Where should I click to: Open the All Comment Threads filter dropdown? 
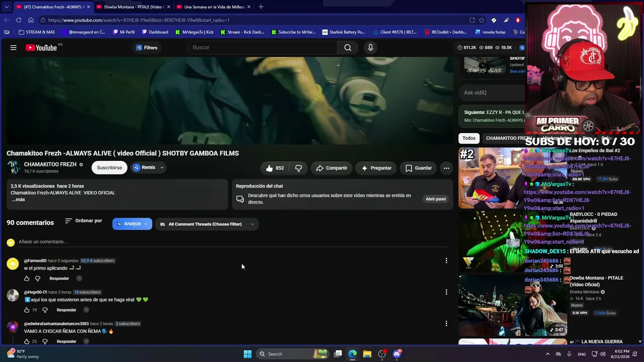207,224
